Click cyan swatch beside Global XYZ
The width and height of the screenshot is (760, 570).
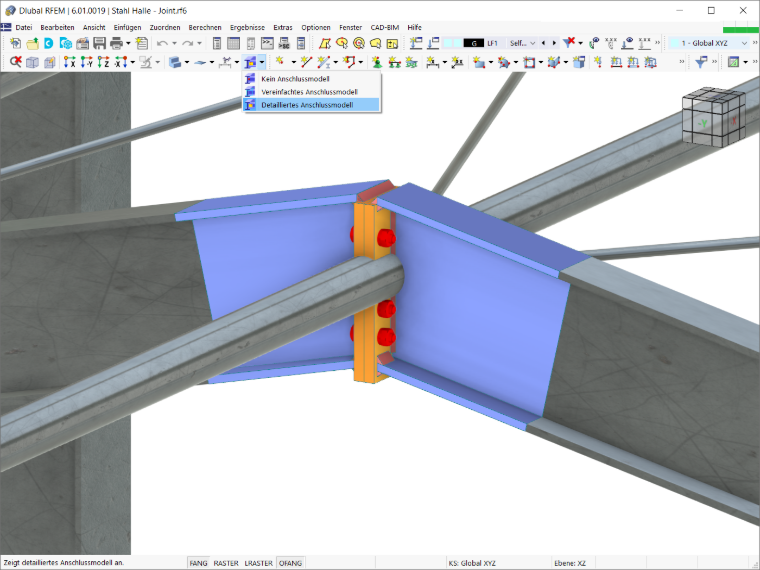pos(674,43)
